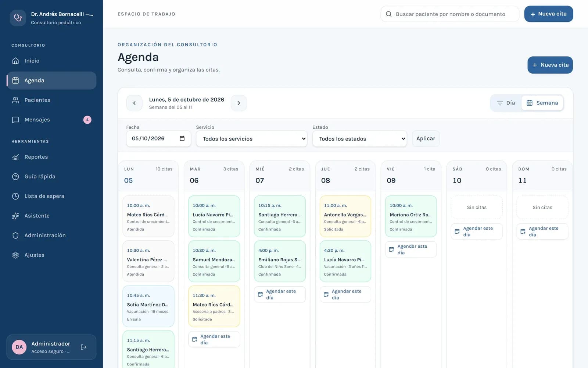The width and height of the screenshot is (588, 368).
Task: Expand the Servicio dropdown
Action: coord(252,139)
